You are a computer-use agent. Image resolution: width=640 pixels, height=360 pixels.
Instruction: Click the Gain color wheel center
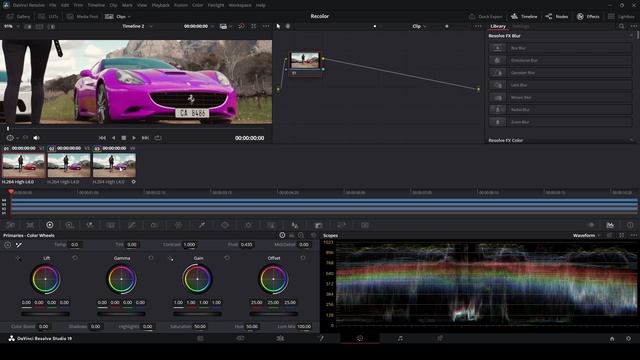click(x=197, y=279)
